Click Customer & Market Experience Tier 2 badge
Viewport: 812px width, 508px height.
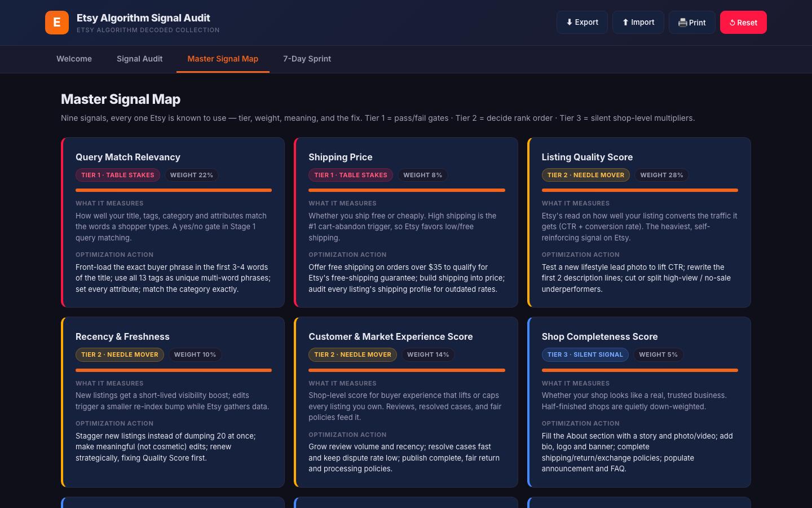[352, 354]
